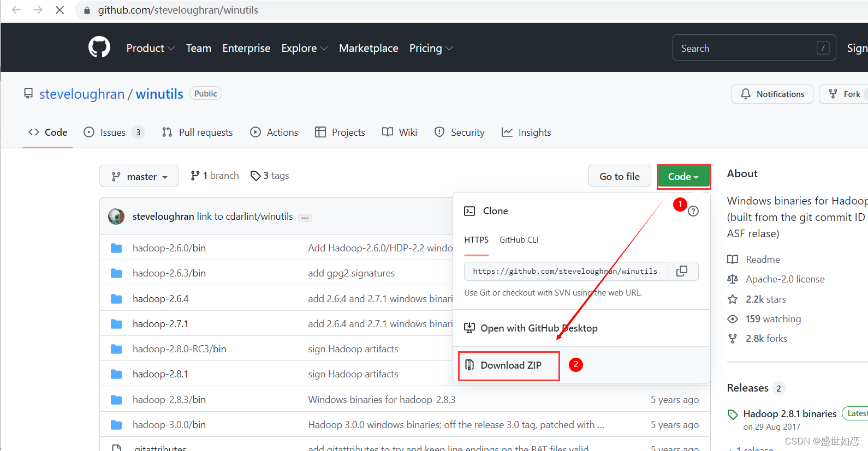Open the winutils repository name link
Screen dimensions: 868x451
[159, 94]
